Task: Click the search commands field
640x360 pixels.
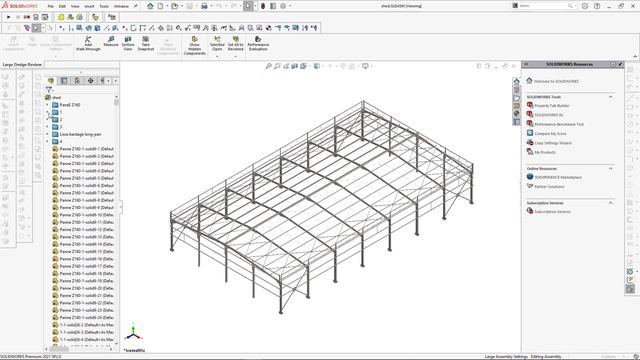Action: [543, 6]
